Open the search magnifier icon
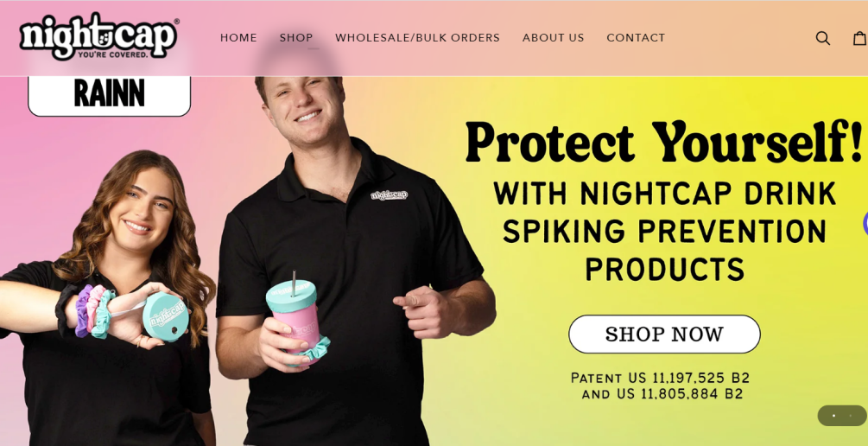This screenshot has height=446, width=868. (822, 38)
